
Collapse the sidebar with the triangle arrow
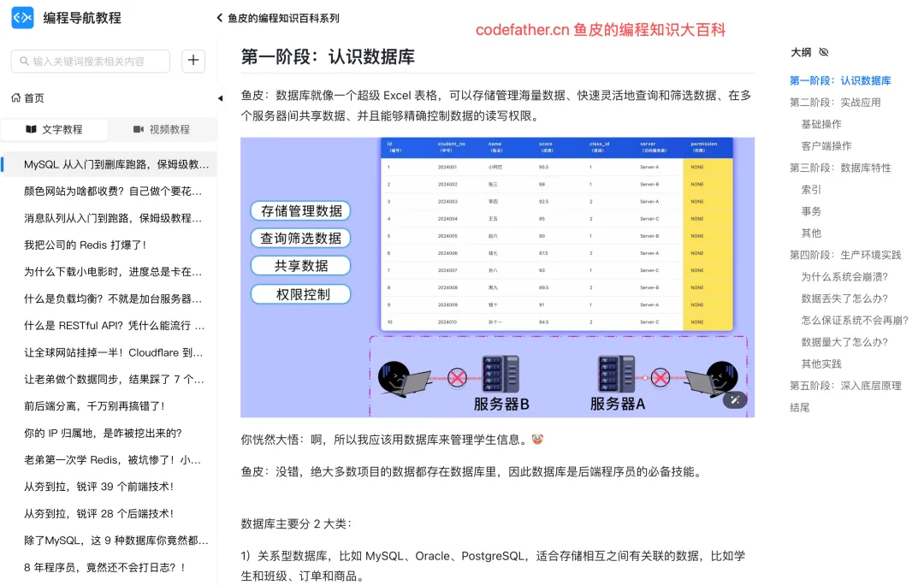(220, 98)
